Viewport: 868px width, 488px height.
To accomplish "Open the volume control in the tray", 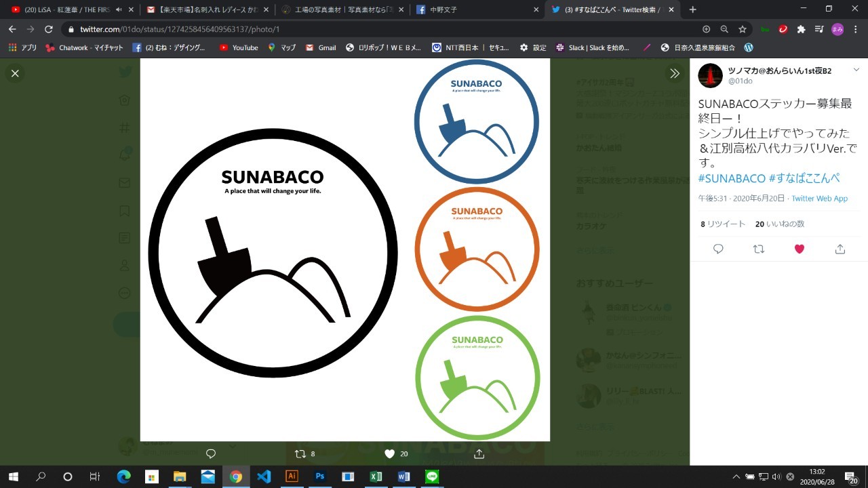I will point(776,476).
